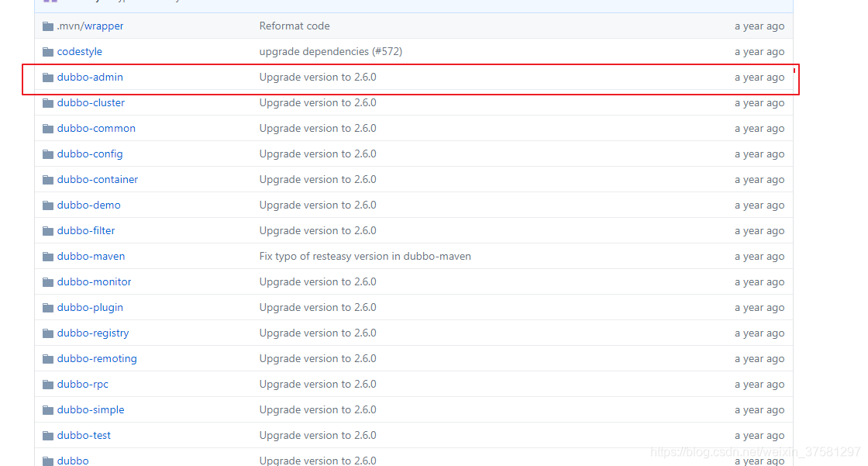Open the dubbo-remoting folder
Image resolution: width=868 pixels, height=466 pixels.
pos(97,358)
